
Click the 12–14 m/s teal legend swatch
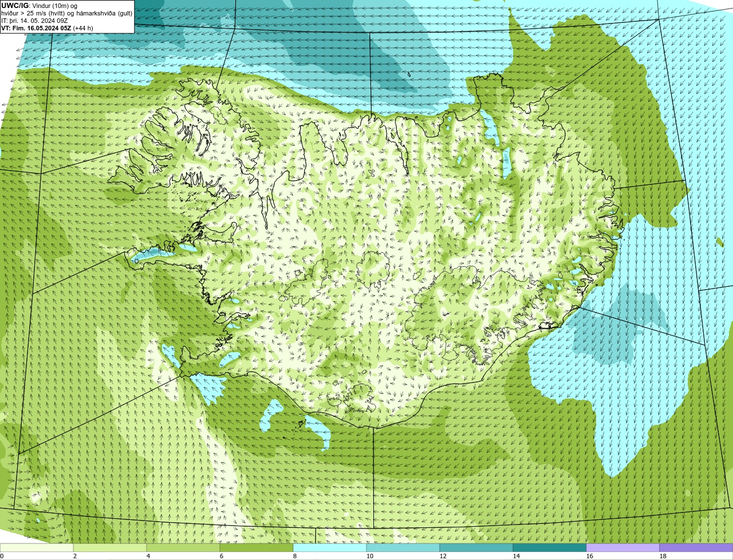(x=476, y=547)
